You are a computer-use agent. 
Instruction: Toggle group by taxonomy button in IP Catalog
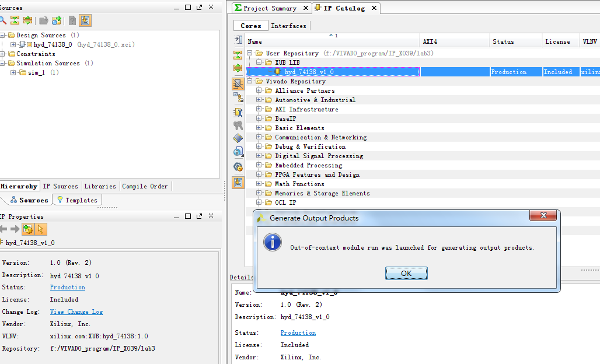238,83
